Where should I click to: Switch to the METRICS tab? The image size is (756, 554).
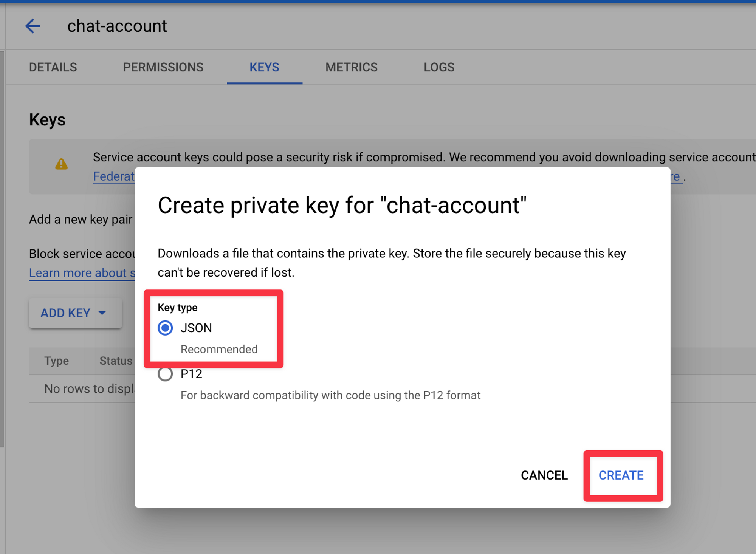pos(351,67)
